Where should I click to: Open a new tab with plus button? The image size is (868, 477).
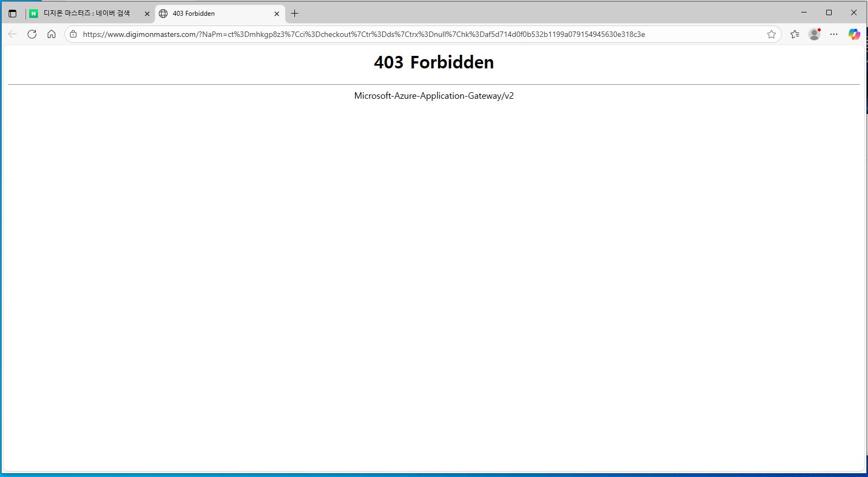tap(294, 14)
